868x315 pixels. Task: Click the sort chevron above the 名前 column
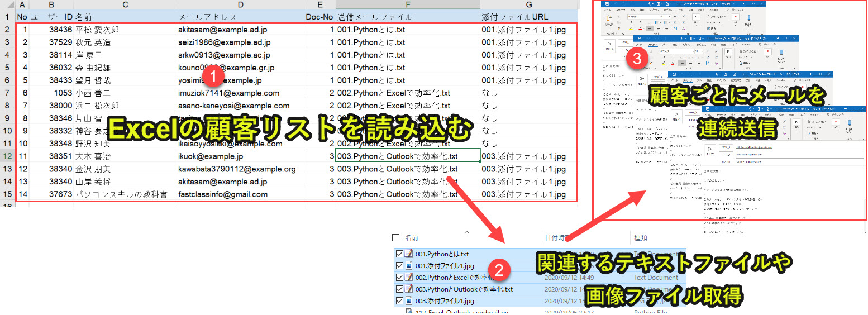467,231
